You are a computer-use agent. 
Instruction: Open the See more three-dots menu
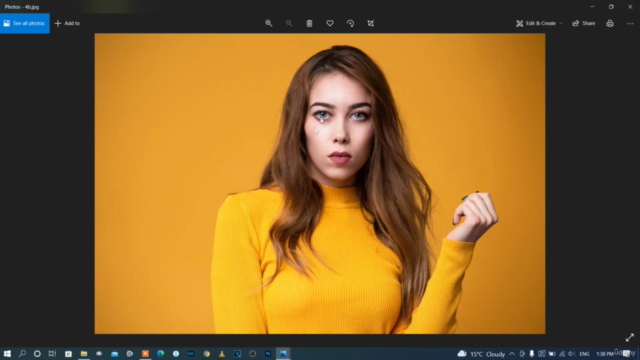click(x=630, y=23)
